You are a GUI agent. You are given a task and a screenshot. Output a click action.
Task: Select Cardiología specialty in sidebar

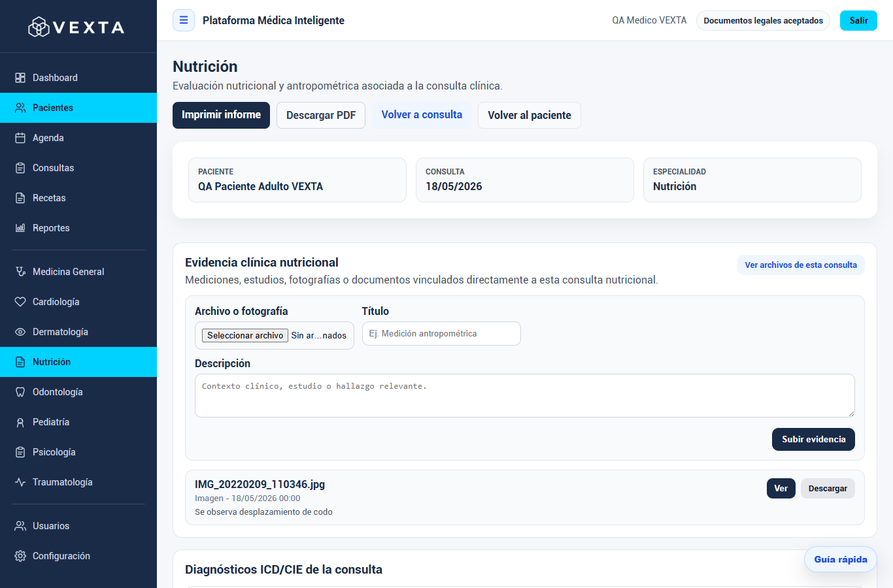[x=78, y=302]
